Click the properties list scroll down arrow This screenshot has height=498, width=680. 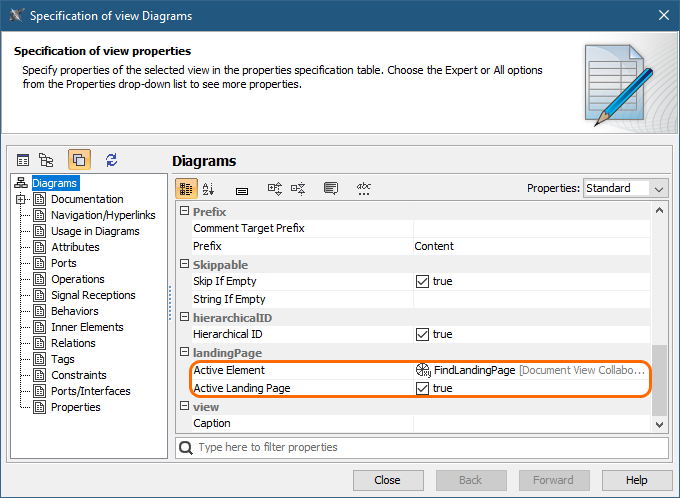click(x=658, y=425)
